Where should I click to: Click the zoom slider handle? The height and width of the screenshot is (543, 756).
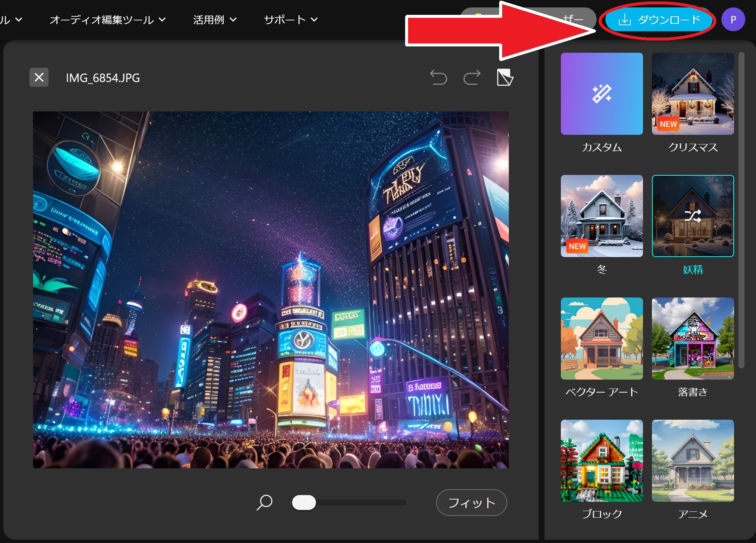click(304, 503)
